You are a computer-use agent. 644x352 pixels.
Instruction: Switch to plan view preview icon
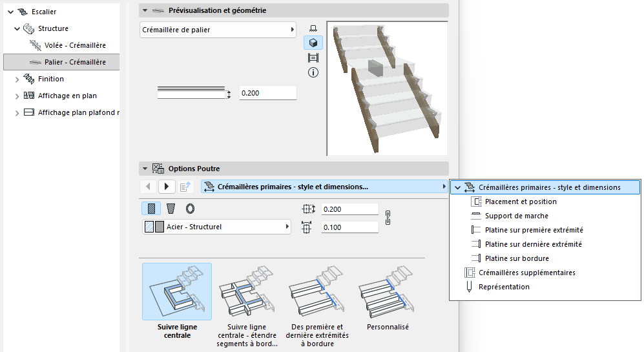[313, 28]
